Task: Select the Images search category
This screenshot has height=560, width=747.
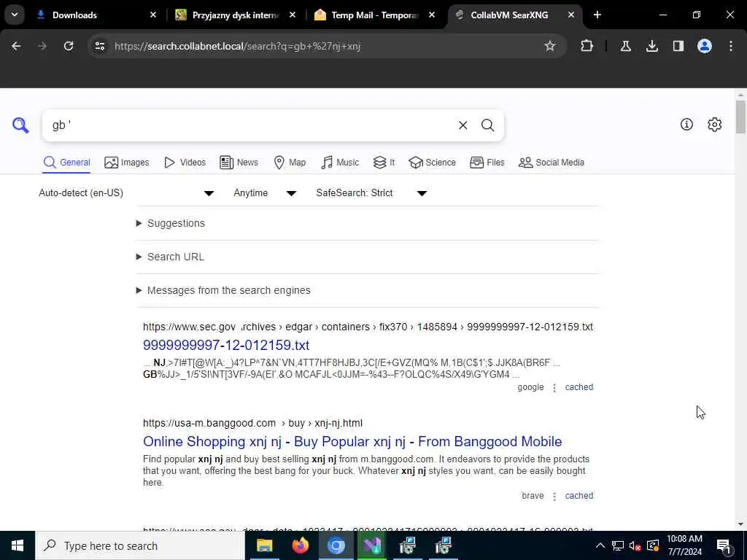Action: 127,163
